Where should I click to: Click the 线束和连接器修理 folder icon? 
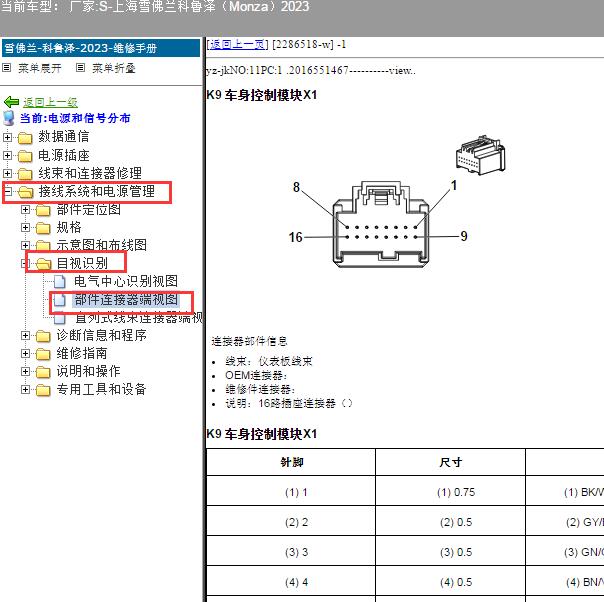tap(25, 174)
